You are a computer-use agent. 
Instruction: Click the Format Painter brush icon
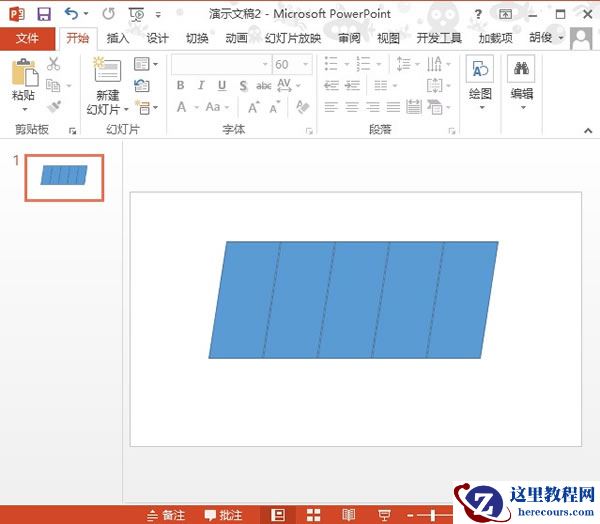coord(54,106)
